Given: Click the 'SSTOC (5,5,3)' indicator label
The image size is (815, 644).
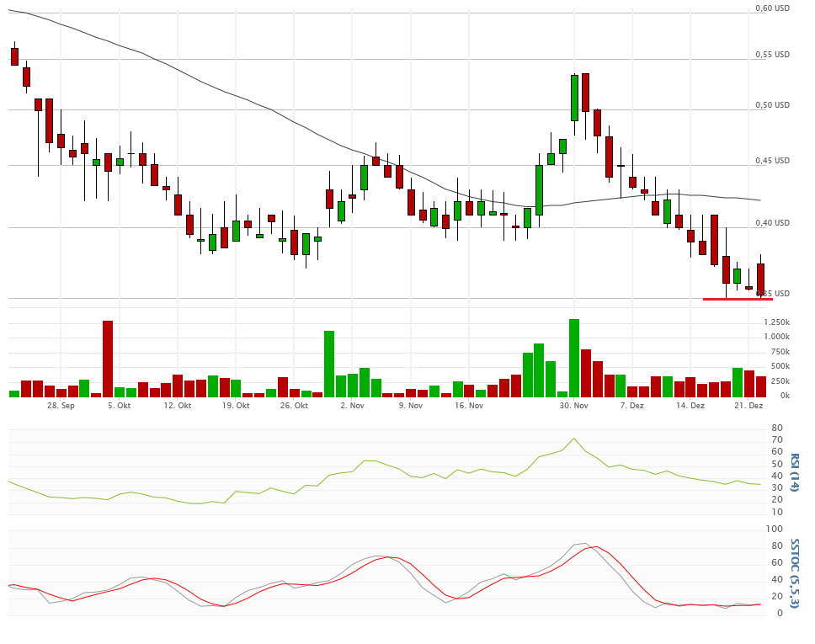Looking at the screenshot, I should point(794,572).
